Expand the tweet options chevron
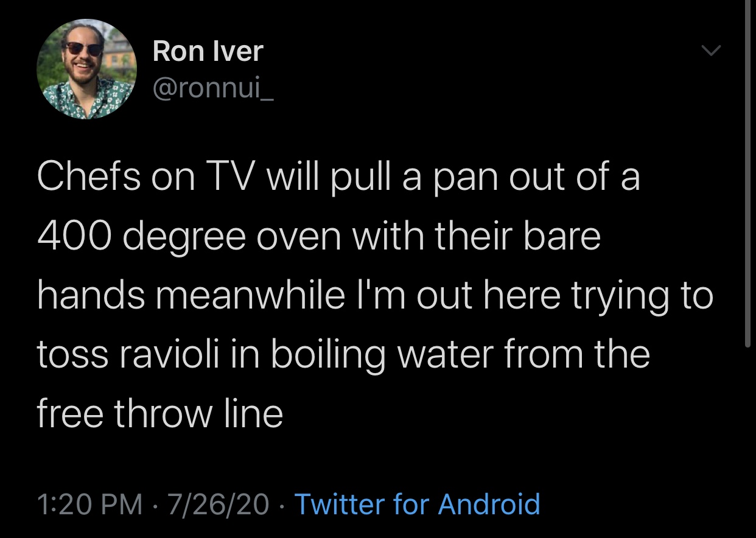The height and width of the screenshot is (538, 756). [x=710, y=50]
